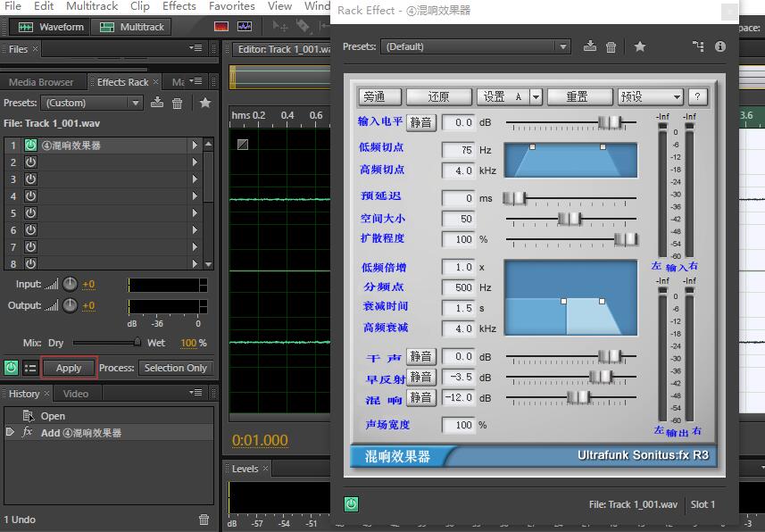Delete preset trash icon in Rack Effect
Image resolution: width=765 pixels, height=532 pixels.
click(x=611, y=46)
